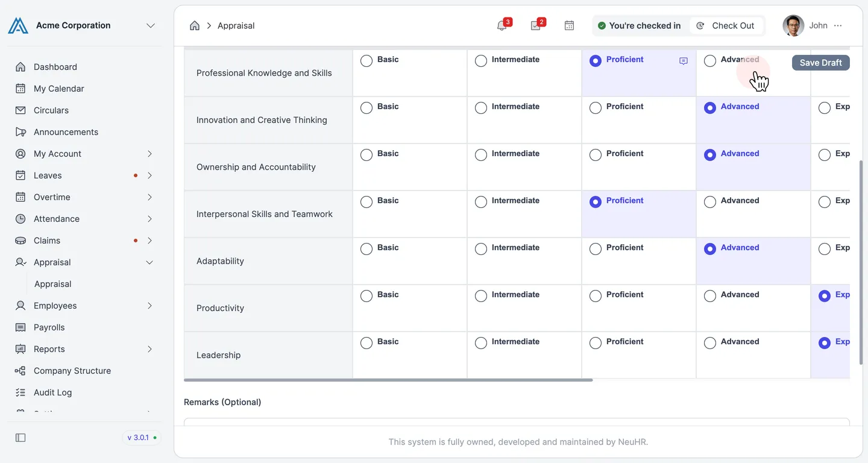Select Advanced for Interpersonal Skills and Teamwork
868x463 pixels.
click(710, 202)
